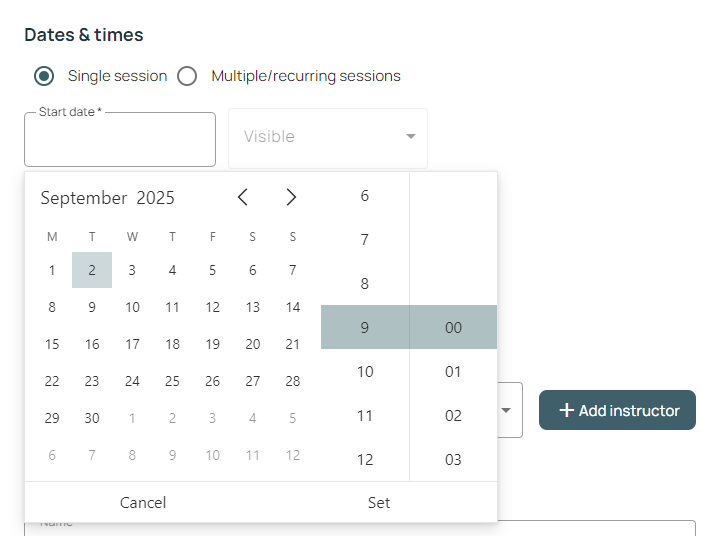This screenshot has height=536, width=701.
Task: Select September 30 in calendar
Action: (x=92, y=418)
